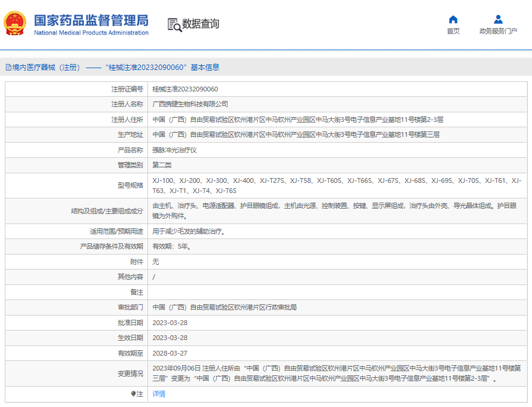Click the 注册人名称 label
This screenshot has height=407, width=532.
[x=127, y=105]
